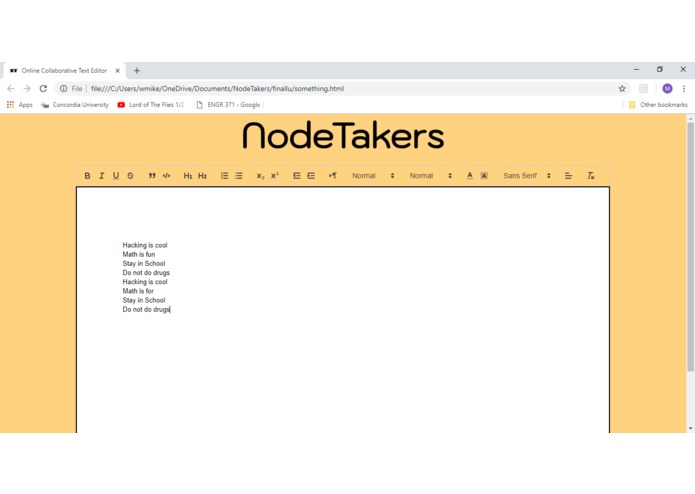695x494 pixels.
Task: Click the 'Math is for' line
Action: 138,291
